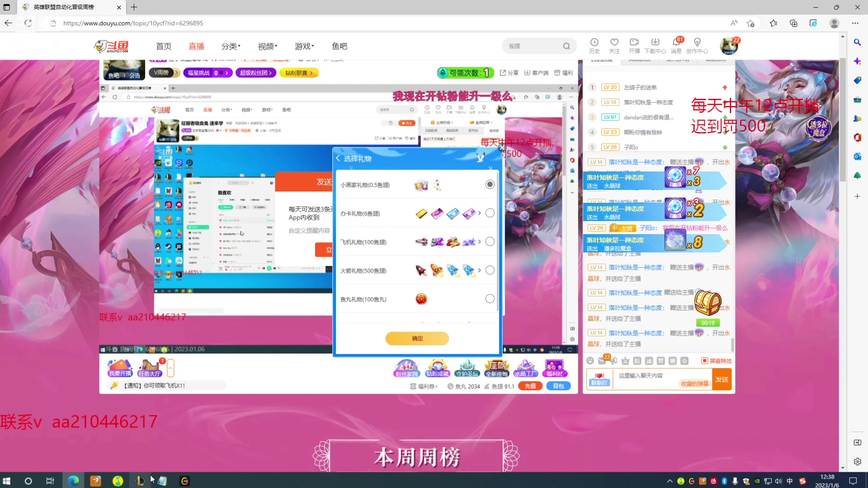This screenshot has width=868, height=488.
Task: Open the 粉丝家园 icon
Action: (406, 368)
